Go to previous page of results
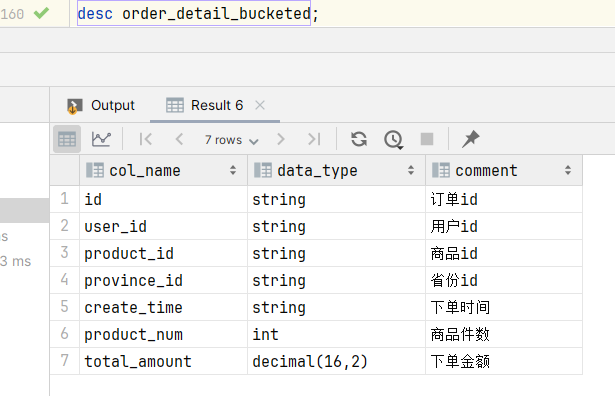This screenshot has height=396, width=615. click(179, 139)
